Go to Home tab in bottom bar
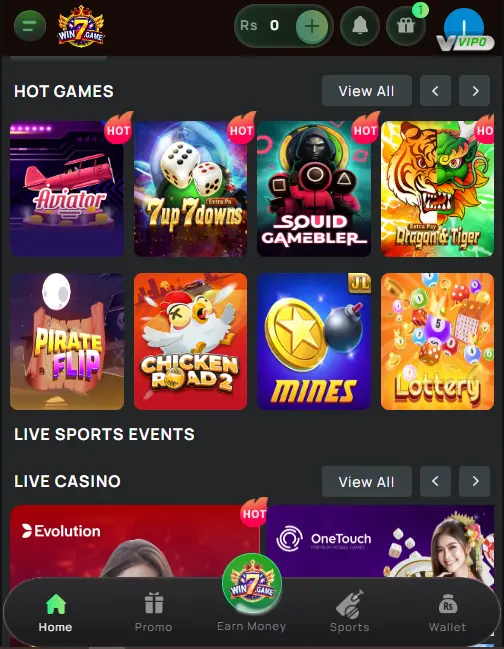This screenshot has height=649, width=504. [55, 613]
